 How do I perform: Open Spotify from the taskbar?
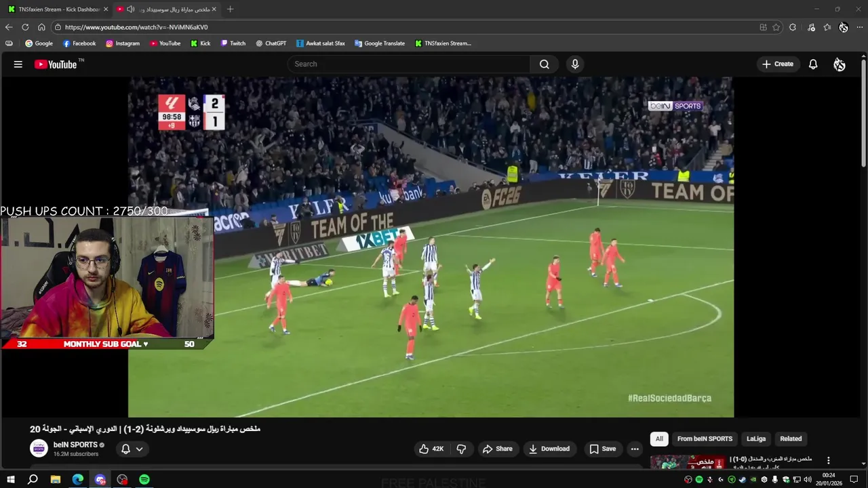[144, 479]
